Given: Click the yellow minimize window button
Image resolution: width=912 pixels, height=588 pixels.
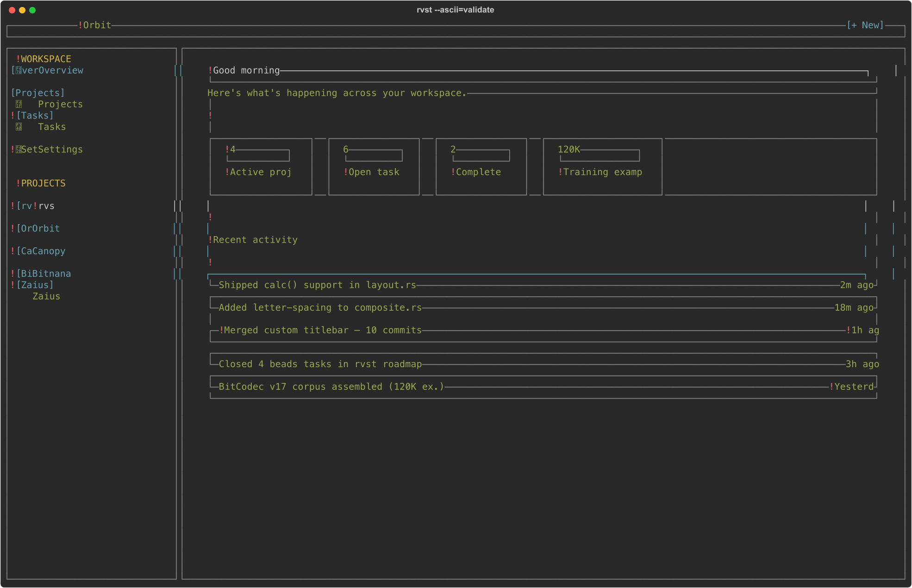Looking at the screenshot, I should click(x=22, y=10).
